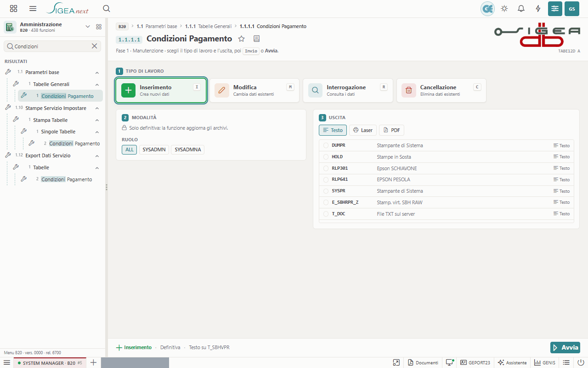Click the power icon in the status bar
The width and height of the screenshot is (588, 368).
pos(581,362)
